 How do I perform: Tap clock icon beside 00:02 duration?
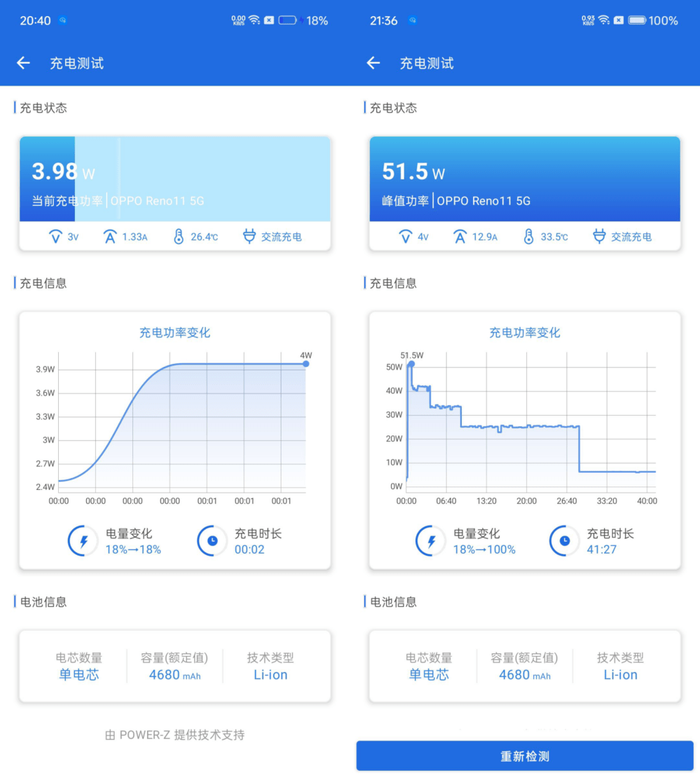click(x=212, y=541)
